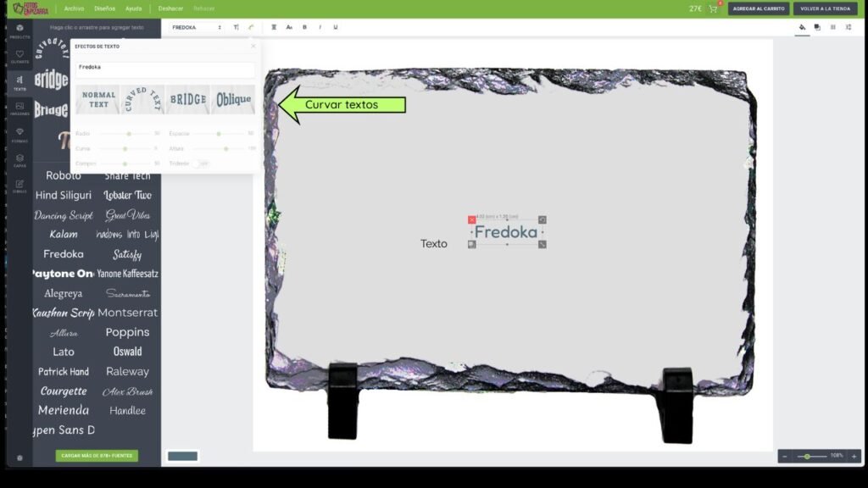The width and height of the screenshot is (868, 488).
Task: Open the Capas layers panel
Action: (x=19, y=159)
